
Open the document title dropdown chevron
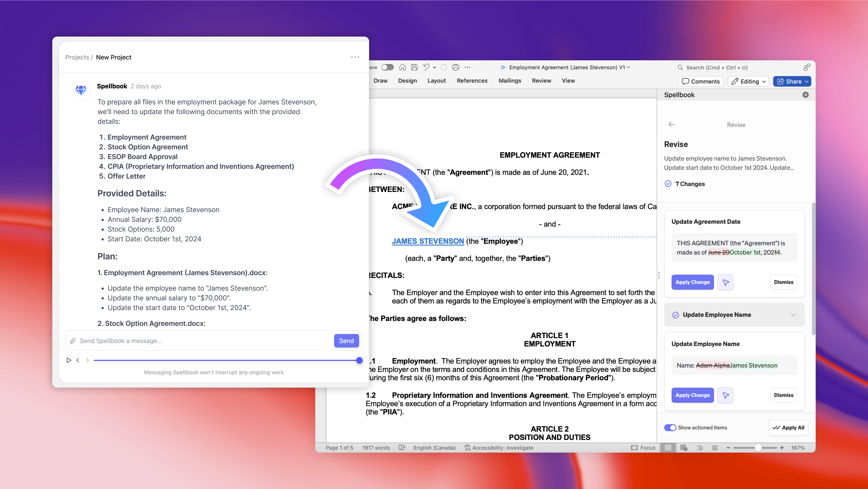coord(628,67)
